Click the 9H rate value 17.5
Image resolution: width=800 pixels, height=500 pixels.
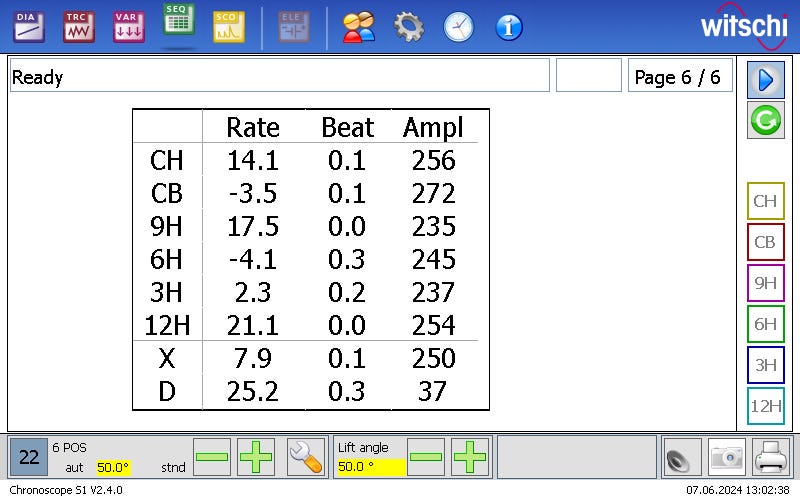(x=253, y=226)
